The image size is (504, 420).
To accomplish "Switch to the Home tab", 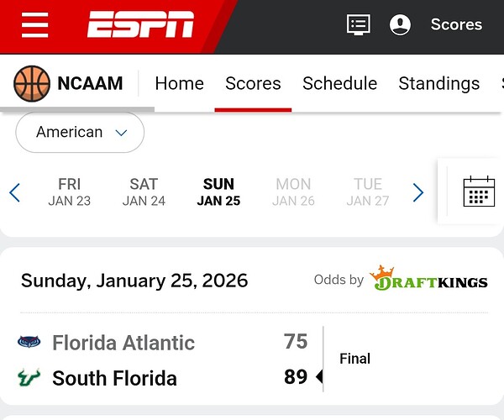I will [179, 83].
